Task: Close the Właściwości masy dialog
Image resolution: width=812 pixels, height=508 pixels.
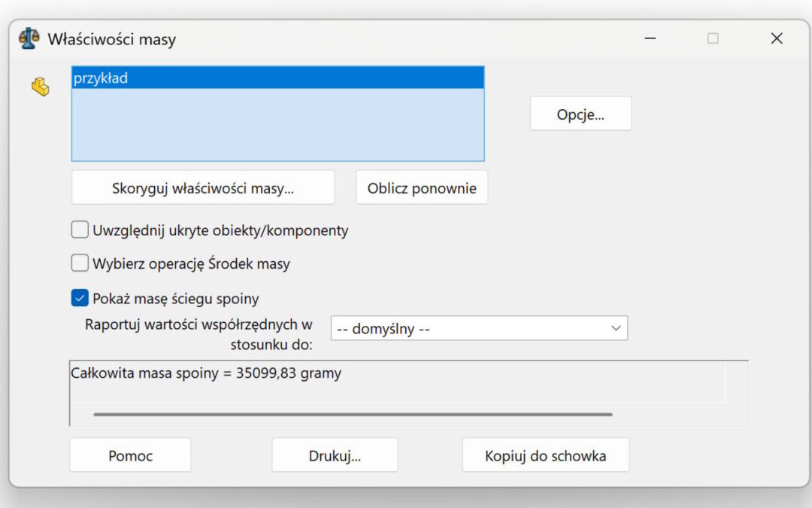Action: coord(777,38)
